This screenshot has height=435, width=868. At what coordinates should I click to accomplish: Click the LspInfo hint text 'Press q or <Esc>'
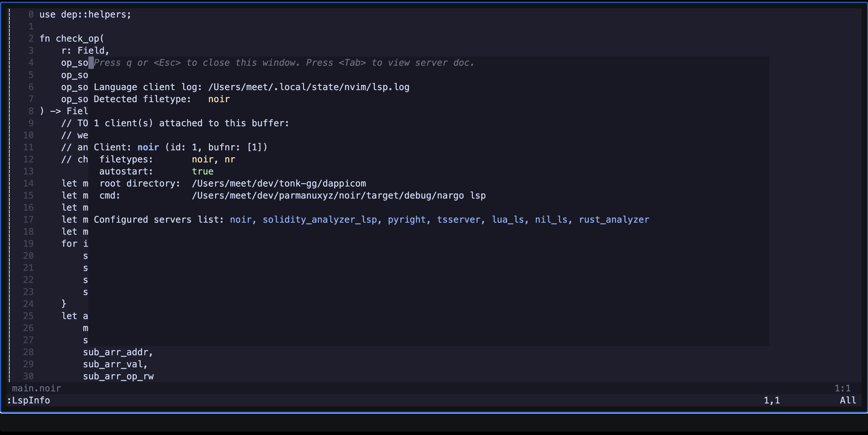click(x=137, y=63)
